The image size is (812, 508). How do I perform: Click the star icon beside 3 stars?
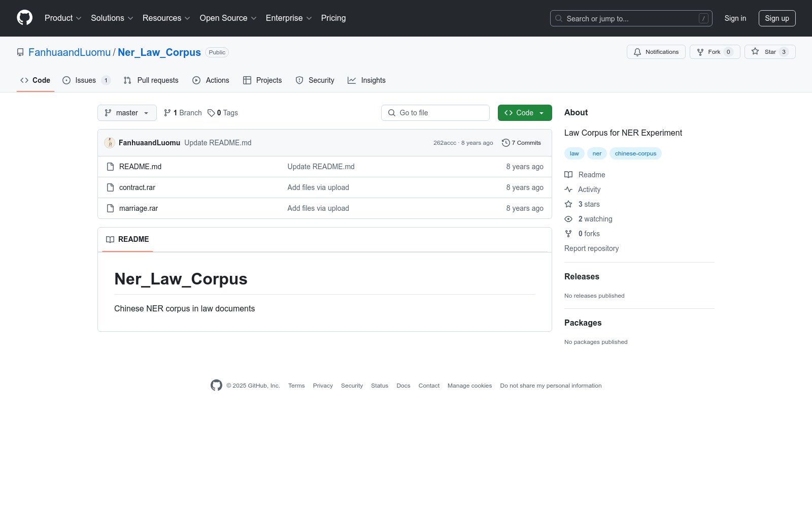point(568,204)
